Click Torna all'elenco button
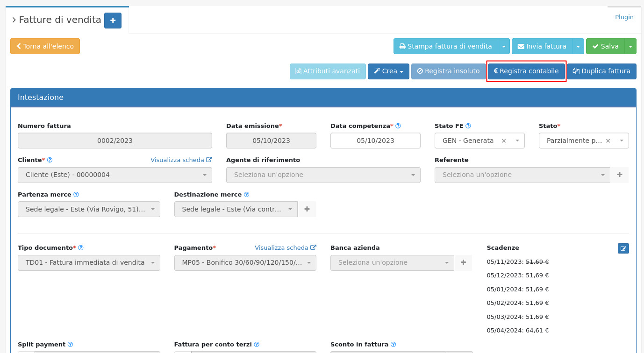The image size is (644, 353). pyautogui.click(x=45, y=46)
